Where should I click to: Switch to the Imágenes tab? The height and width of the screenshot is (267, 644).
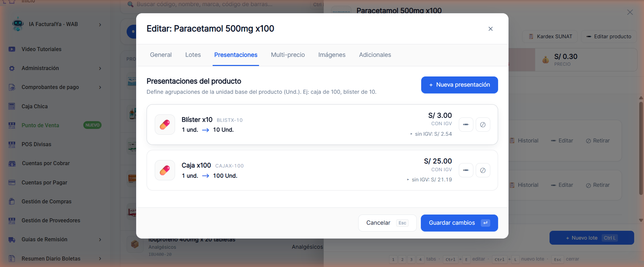332,55
